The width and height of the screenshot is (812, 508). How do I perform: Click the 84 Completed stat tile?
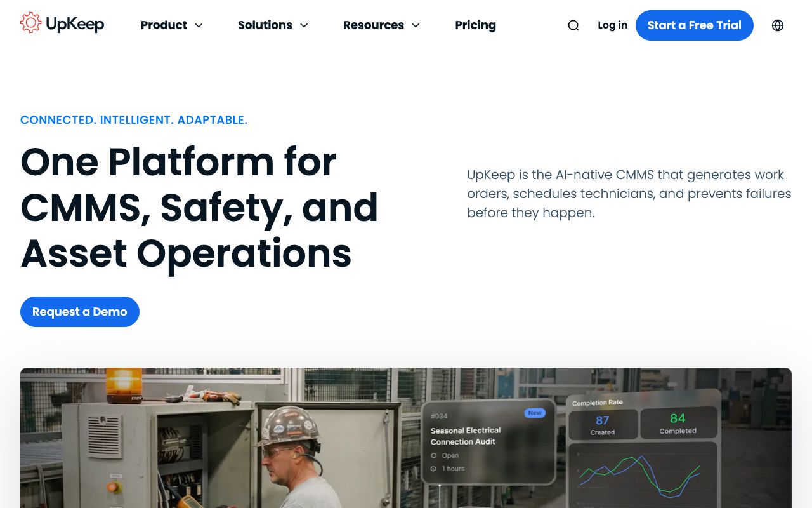(x=678, y=423)
